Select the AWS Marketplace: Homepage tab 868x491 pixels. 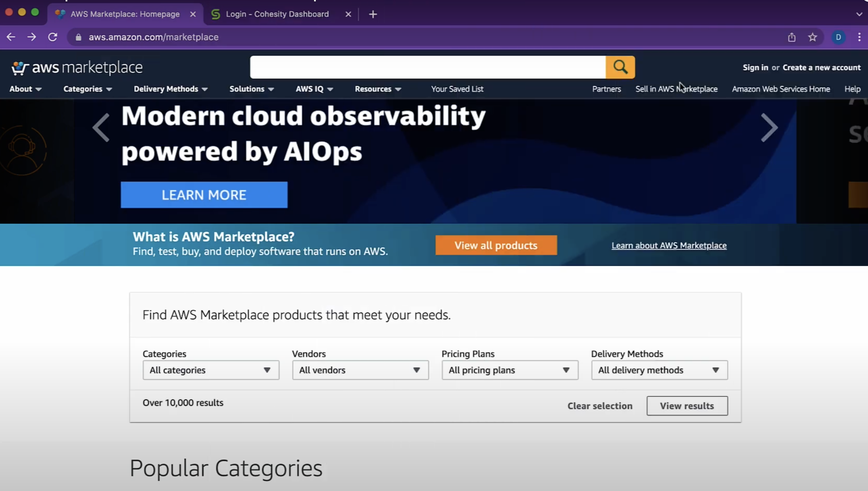(x=125, y=14)
